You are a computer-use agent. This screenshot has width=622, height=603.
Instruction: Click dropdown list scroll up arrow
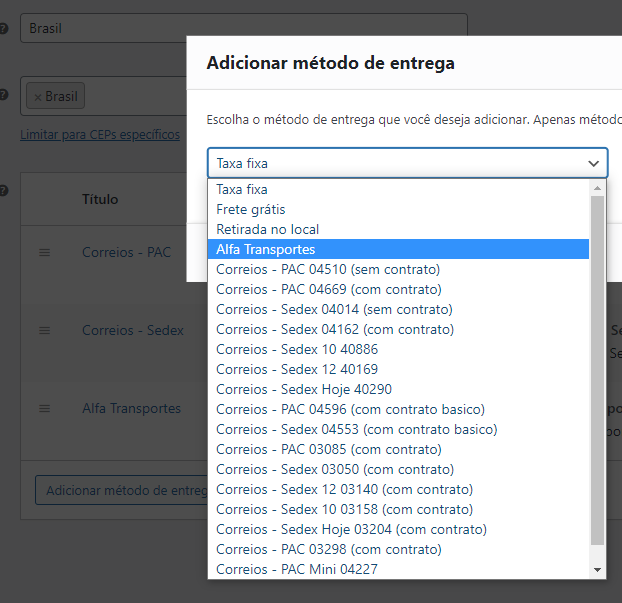(597, 188)
